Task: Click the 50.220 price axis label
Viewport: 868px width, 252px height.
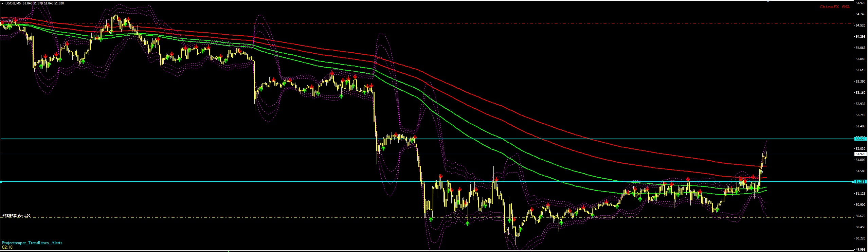Action: tap(861, 238)
